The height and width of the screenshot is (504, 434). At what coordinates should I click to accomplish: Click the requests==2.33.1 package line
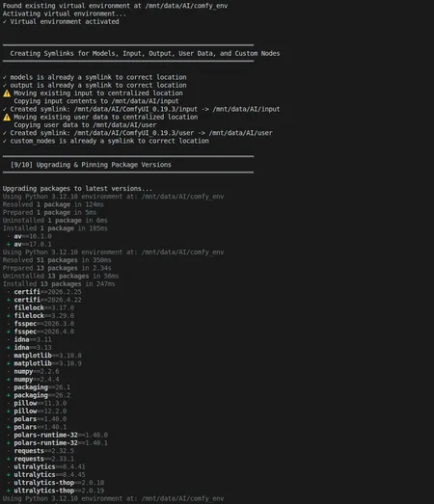tap(43, 459)
